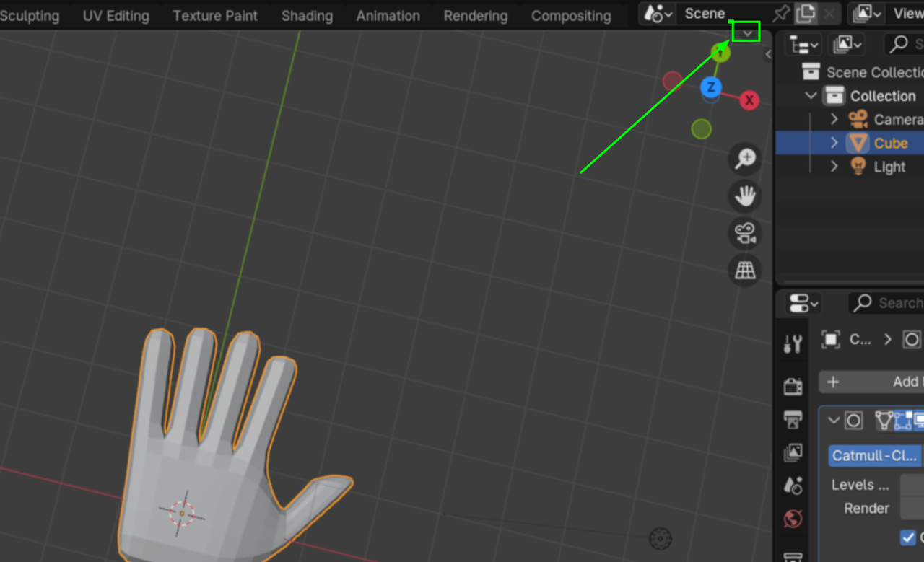Click the new scene copy icon
This screenshot has width=924, height=562.
pos(805,13)
